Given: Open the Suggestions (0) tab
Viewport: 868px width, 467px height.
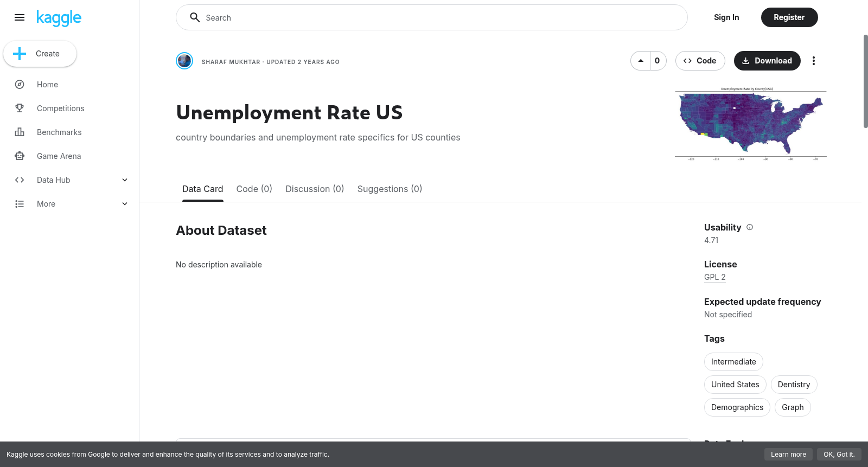Looking at the screenshot, I should point(390,189).
